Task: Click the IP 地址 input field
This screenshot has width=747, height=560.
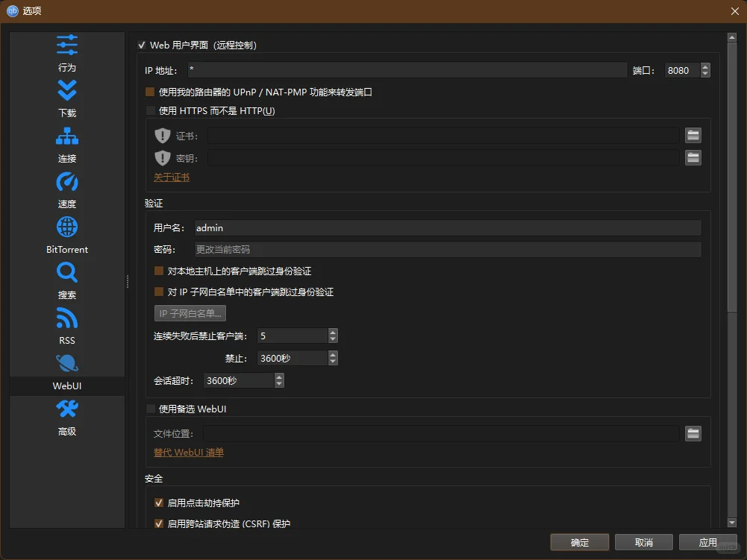Action: point(407,70)
